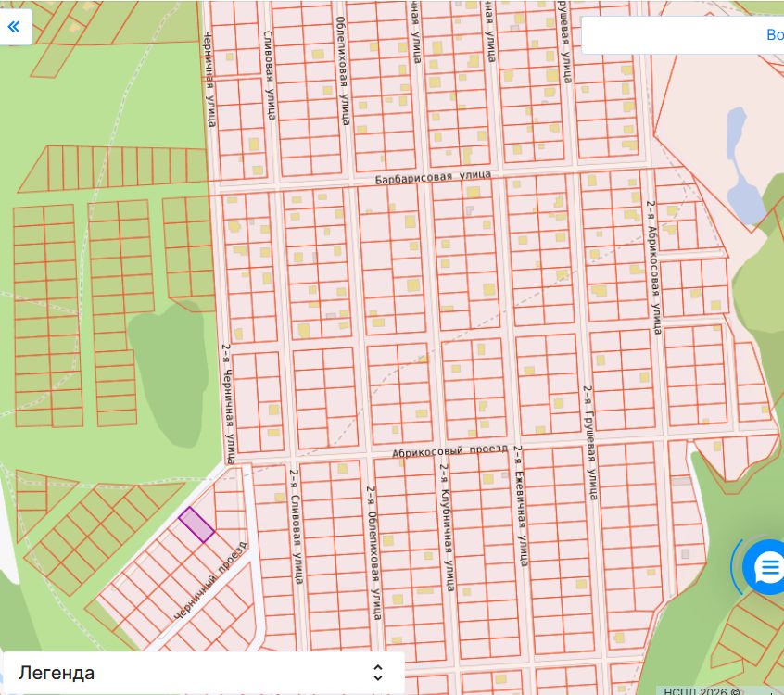Click the blue 'Во' link text
784x695 pixels.
(775, 34)
